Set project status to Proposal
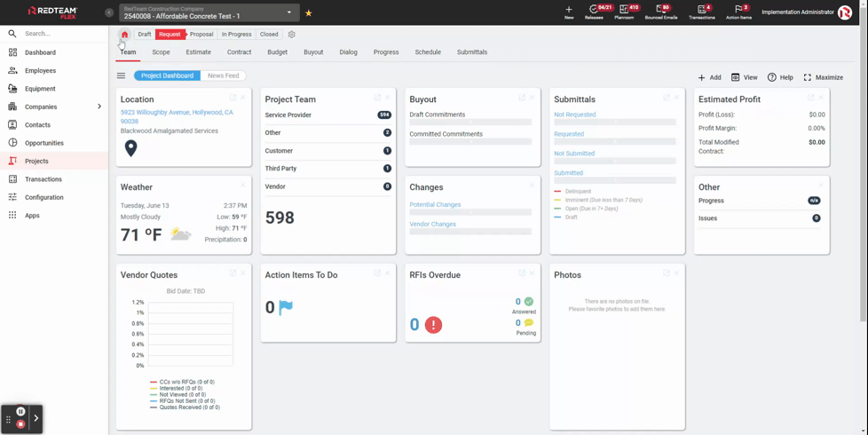Screen dimensions: 868x435 tap(201, 35)
